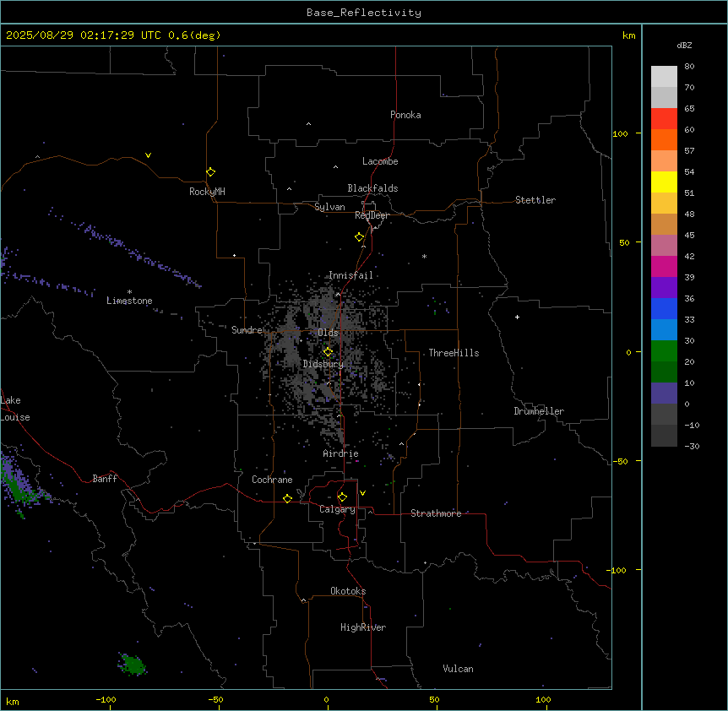Click the yellow V marker northwest of RockyMH
The image size is (728, 711).
(x=148, y=155)
